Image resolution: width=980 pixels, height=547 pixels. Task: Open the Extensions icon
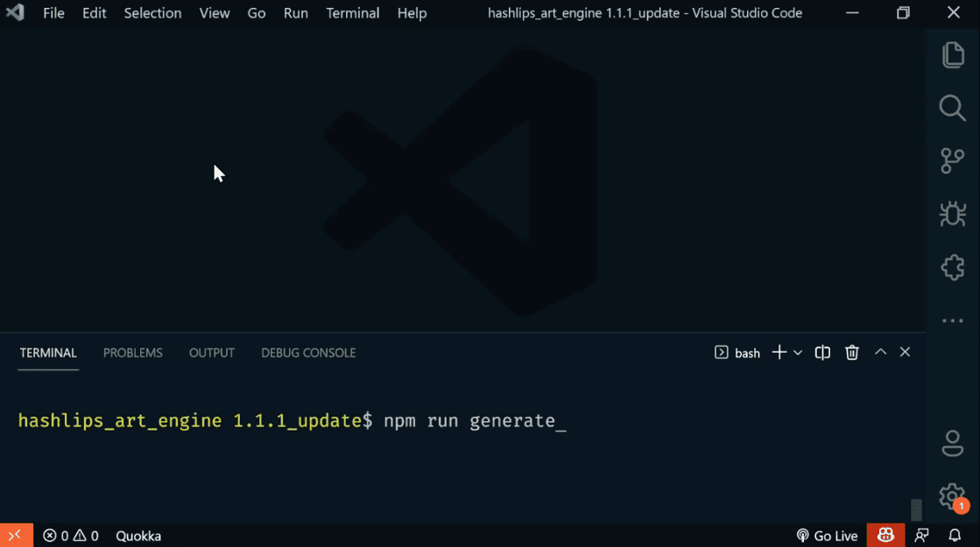click(x=953, y=267)
